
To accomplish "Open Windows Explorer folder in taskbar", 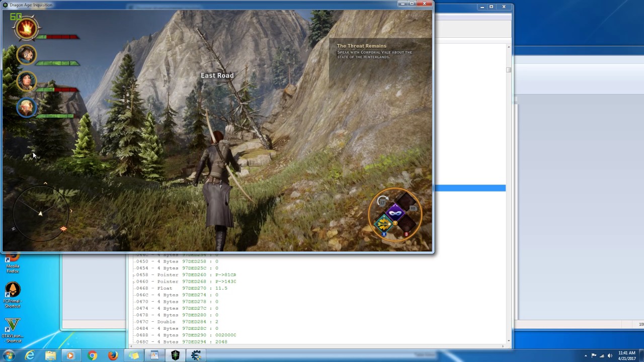I will 50,355.
